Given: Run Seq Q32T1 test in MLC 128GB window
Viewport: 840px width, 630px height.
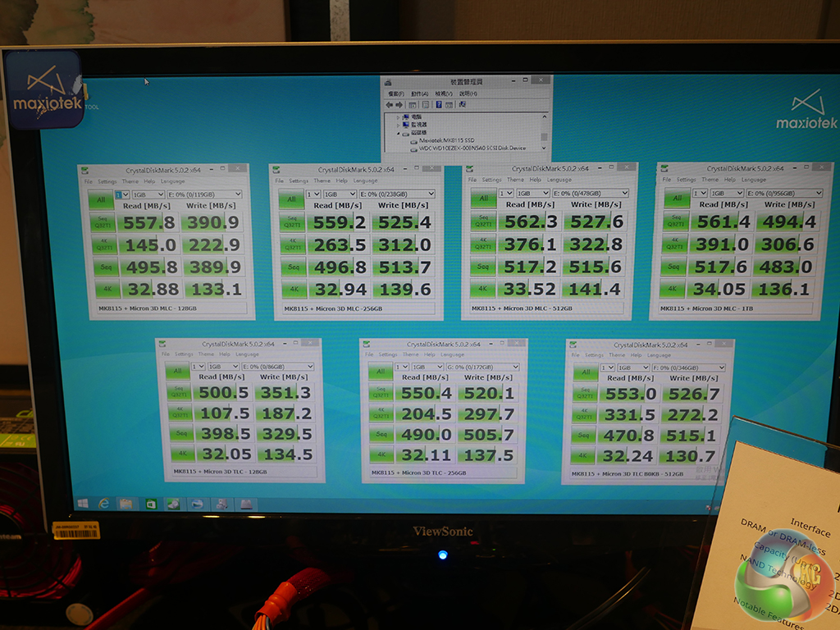Looking at the screenshot, I should pyautogui.click(x=103, y=222).
